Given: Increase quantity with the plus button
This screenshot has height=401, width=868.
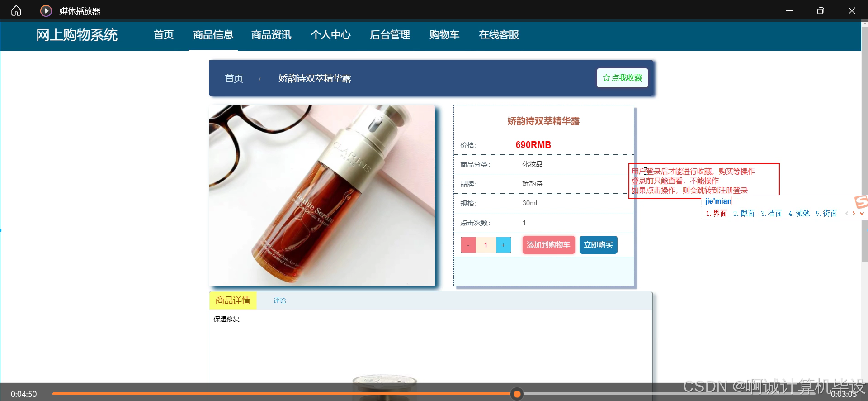Looking at the screenshot, I should tap(503, 245).
